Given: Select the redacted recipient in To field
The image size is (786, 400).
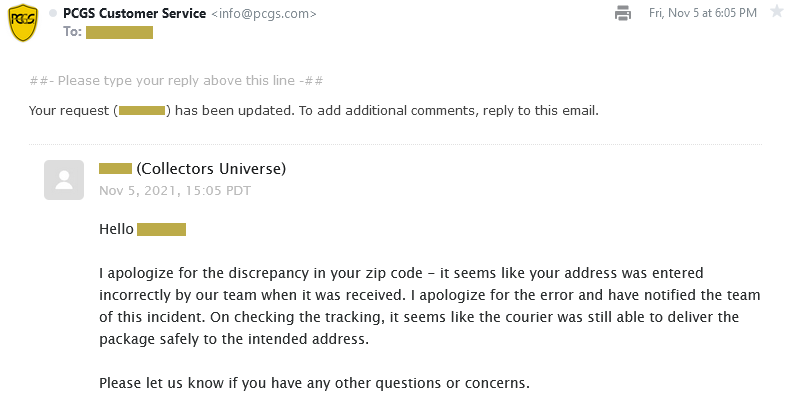Looking at the screenshot, I should (x=119, y=32).
